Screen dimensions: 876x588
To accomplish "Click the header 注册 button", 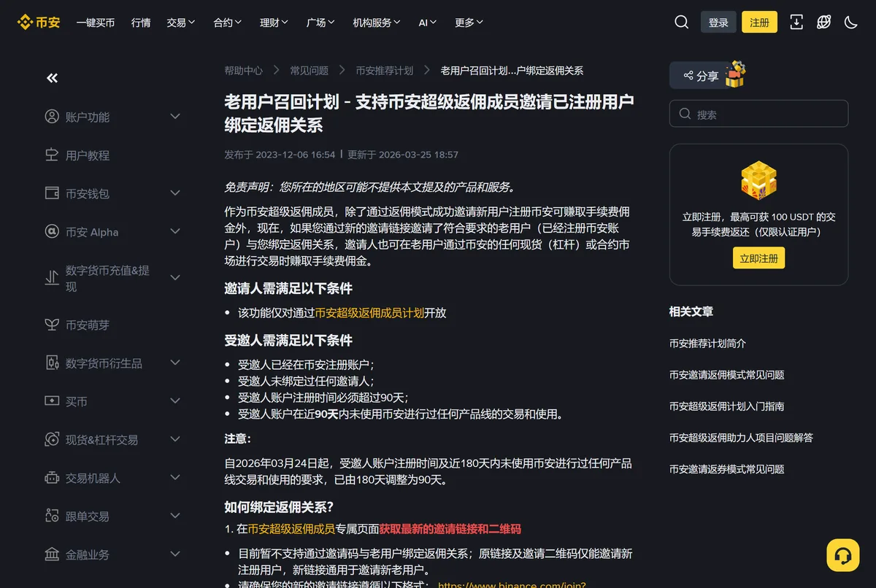I will pyautogui.click(x=759, y=23).
